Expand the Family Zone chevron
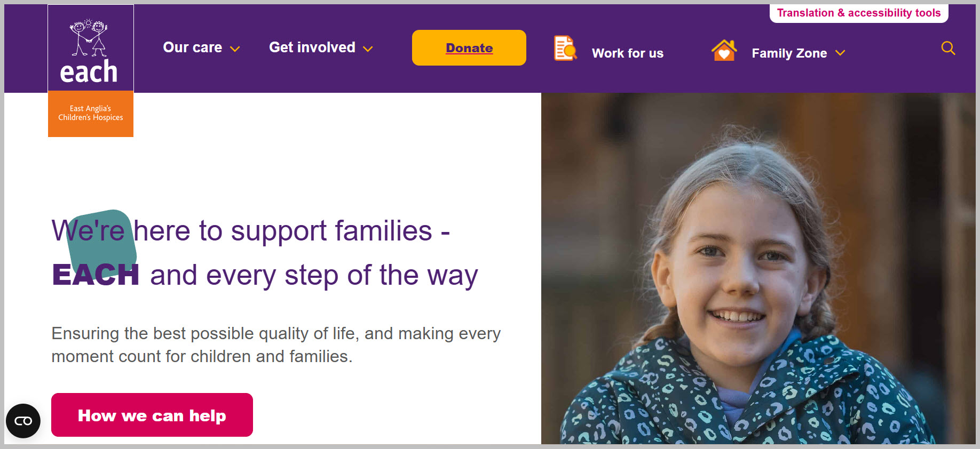This screenshot has width=980, height=449. point(840,53)
